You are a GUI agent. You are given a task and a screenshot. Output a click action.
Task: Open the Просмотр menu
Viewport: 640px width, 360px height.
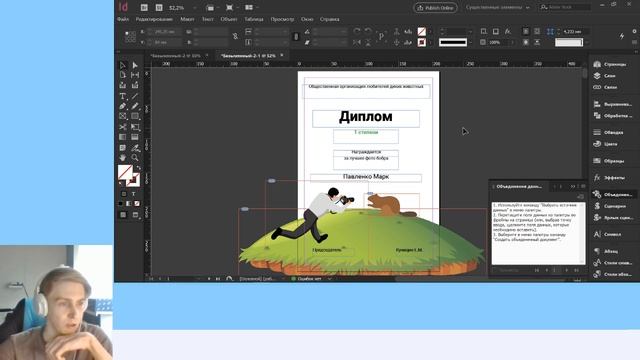[282, 19]
